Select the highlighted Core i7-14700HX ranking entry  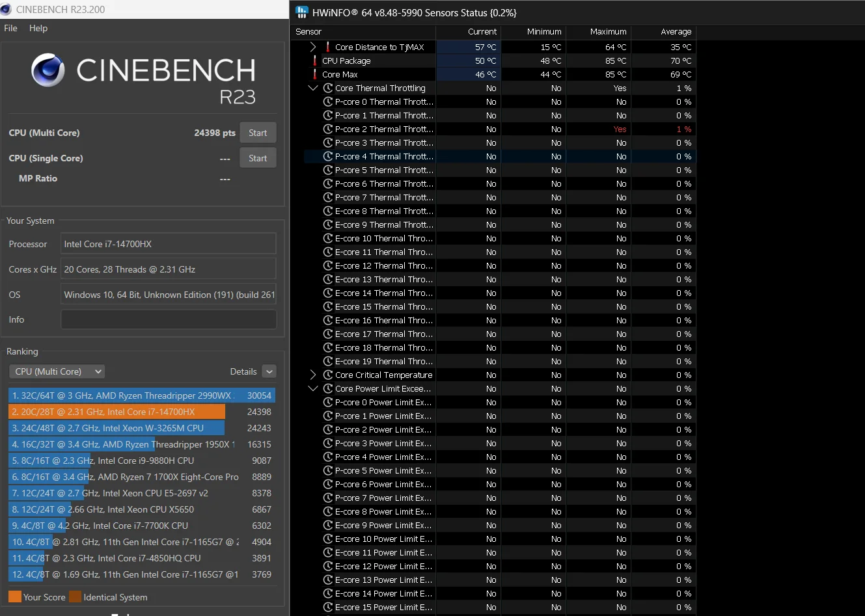[x=142, y=412]
